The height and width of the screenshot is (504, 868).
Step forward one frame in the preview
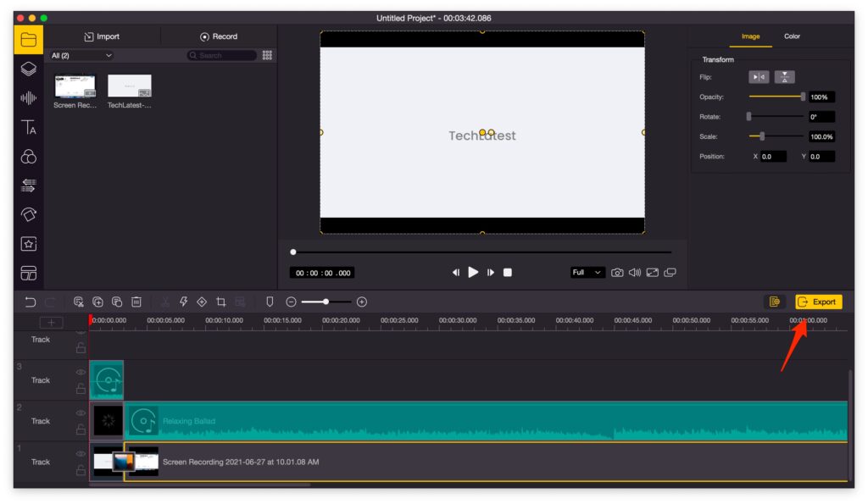491,272
